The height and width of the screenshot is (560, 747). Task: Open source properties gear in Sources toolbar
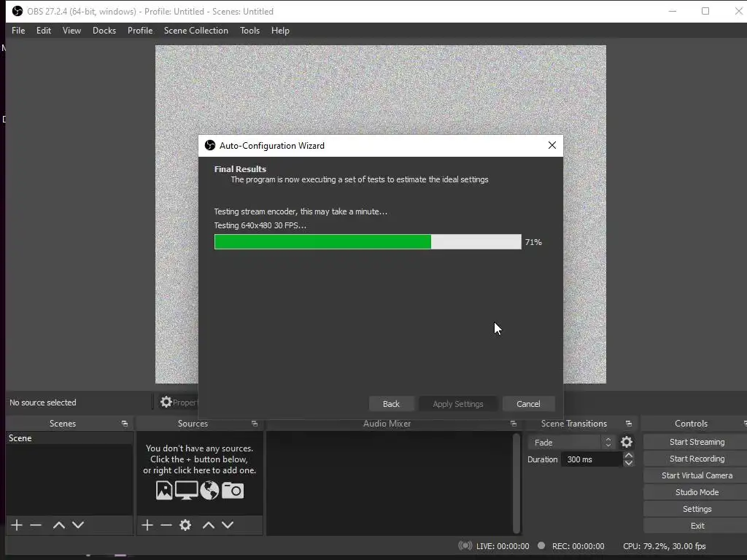[185, 525]
